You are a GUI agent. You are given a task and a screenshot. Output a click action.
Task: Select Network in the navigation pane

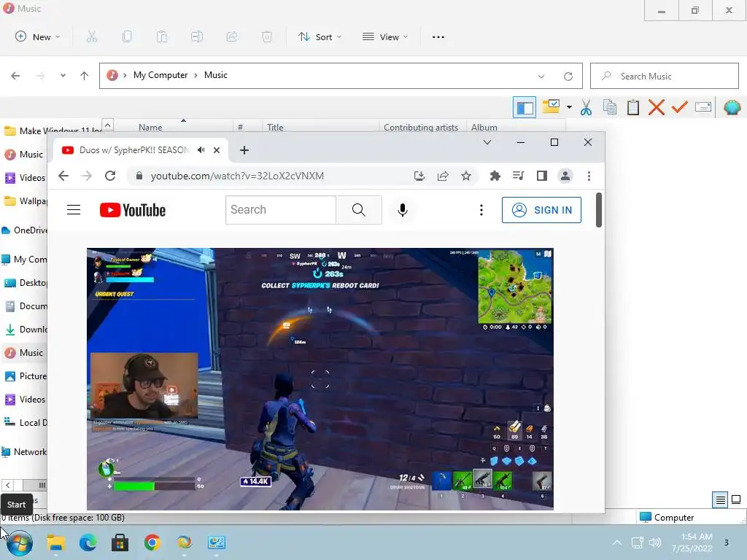pos(24,451)
